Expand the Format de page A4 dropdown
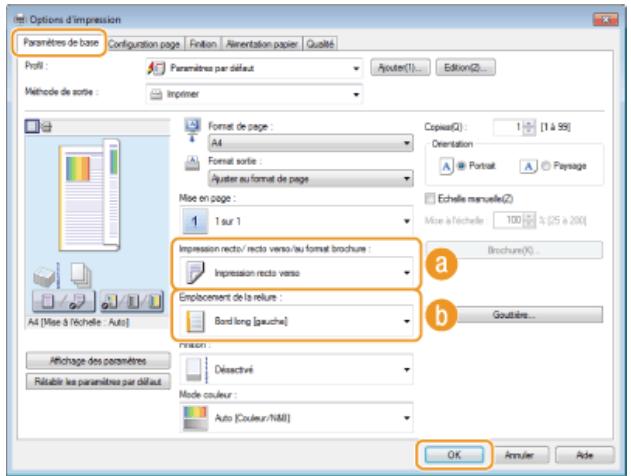Image resolution: width=631 pixels, height=476 pixels. click(x=311, y=143)
